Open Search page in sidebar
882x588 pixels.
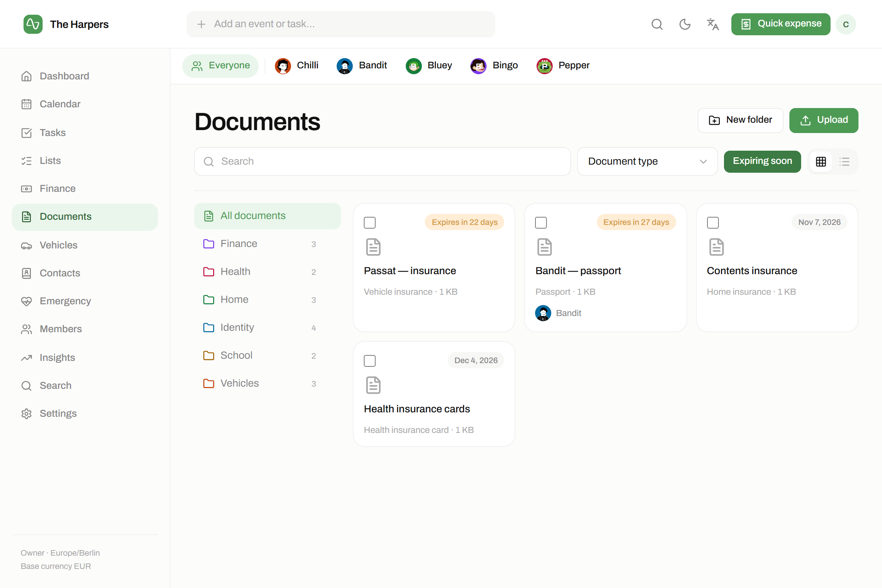click(x=85, y=386)
